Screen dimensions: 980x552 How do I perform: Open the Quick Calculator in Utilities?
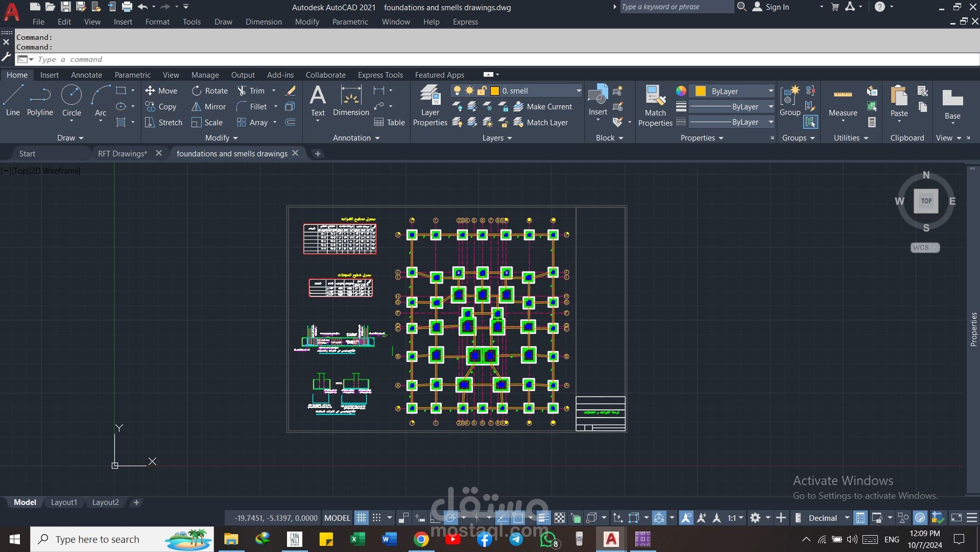pos(872,122)
